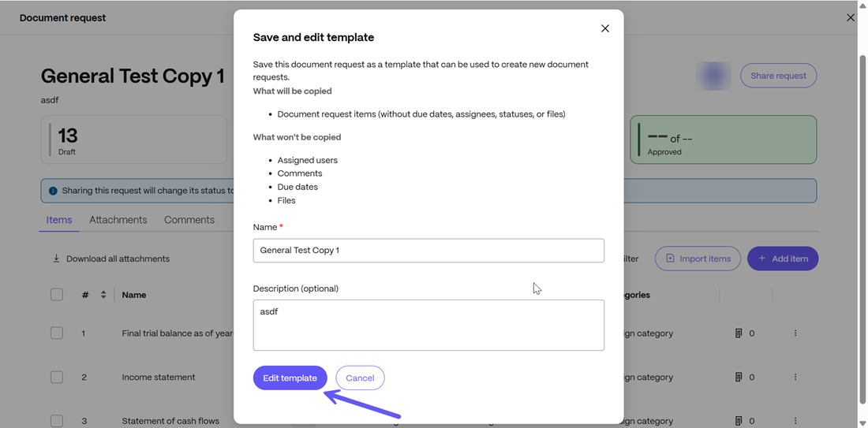Focus the Name input field
This screenshot has width=868, height=428.
pos(428,251)
